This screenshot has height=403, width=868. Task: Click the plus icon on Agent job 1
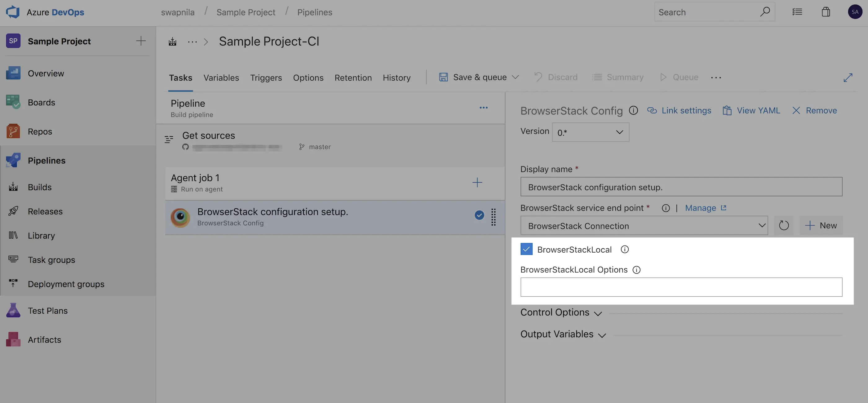coord(477,183)
